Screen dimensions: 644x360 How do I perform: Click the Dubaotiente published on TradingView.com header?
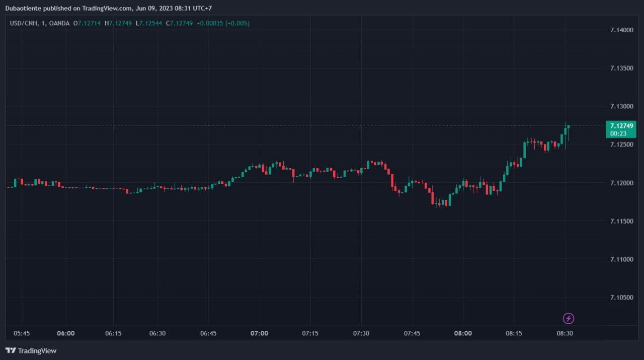[x=109, y=8]
